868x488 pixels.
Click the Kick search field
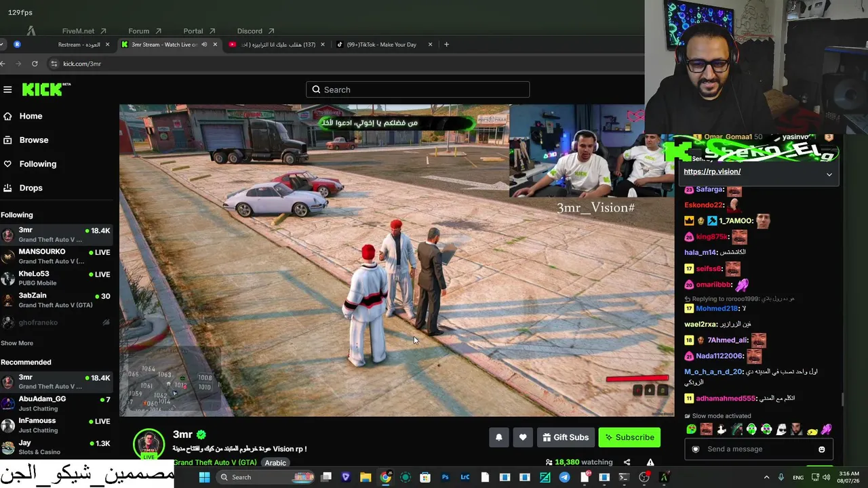point(418,89)
